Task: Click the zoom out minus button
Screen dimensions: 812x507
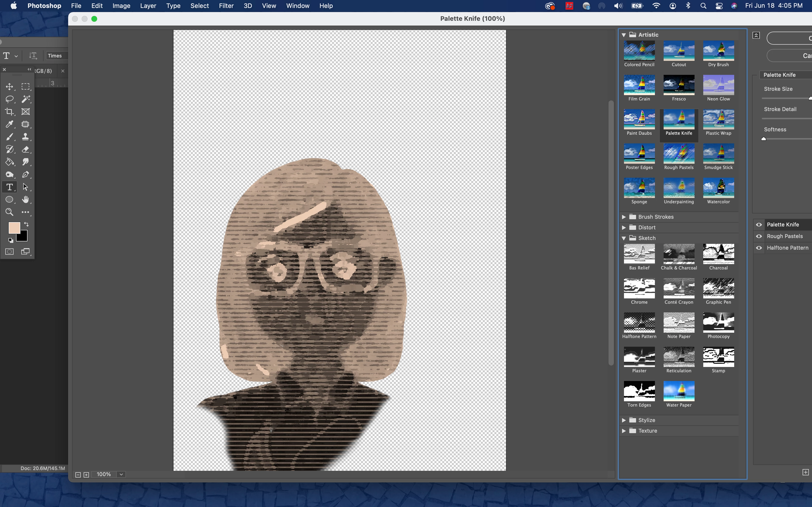Action: pyautogui.click(x=78, y=475)
